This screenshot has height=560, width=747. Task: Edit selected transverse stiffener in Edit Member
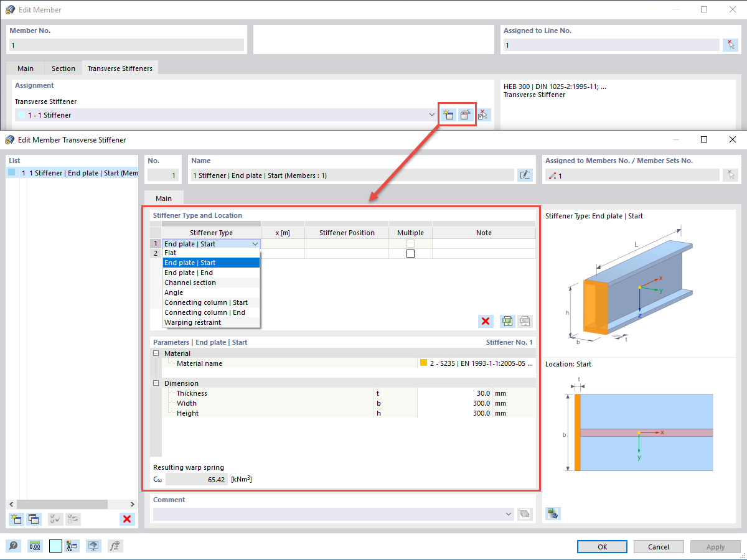[465, 114]
